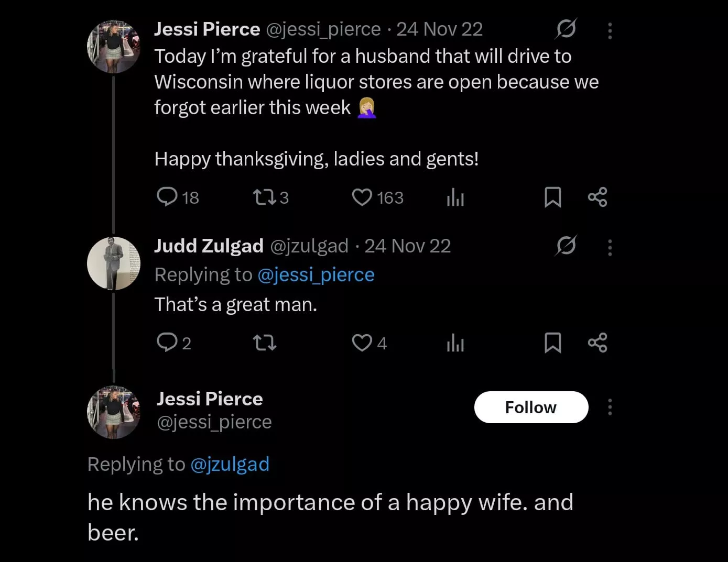Image resolution: width=728 pixels, height=562 pixels.
Task: Open Grok icon on Jessi Pierce's tweet
Action: click(x=566, y=29)
